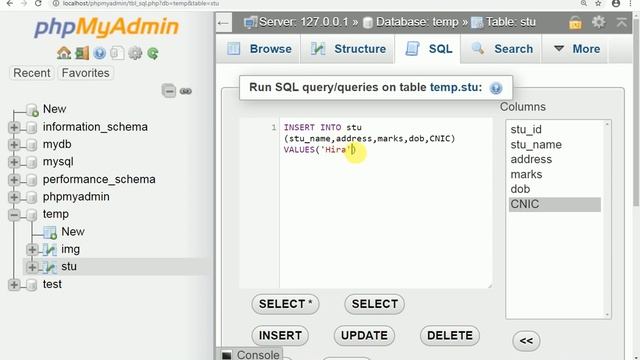
Task: Click the browser address bar URL
Action: (x=141, y=3)
